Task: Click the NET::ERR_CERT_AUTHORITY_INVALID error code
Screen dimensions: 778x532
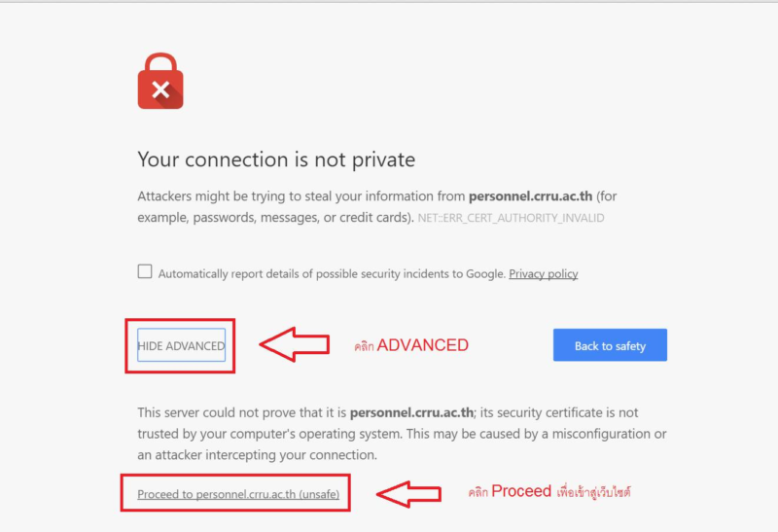Action: click(x=511, y=218)
